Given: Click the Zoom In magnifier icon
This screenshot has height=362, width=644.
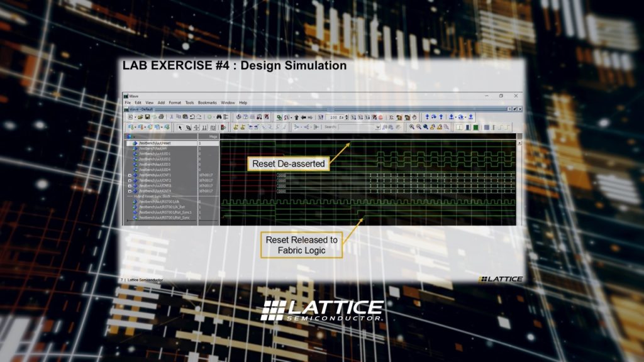Looking at the screenshot, I should tap(411, 127).
